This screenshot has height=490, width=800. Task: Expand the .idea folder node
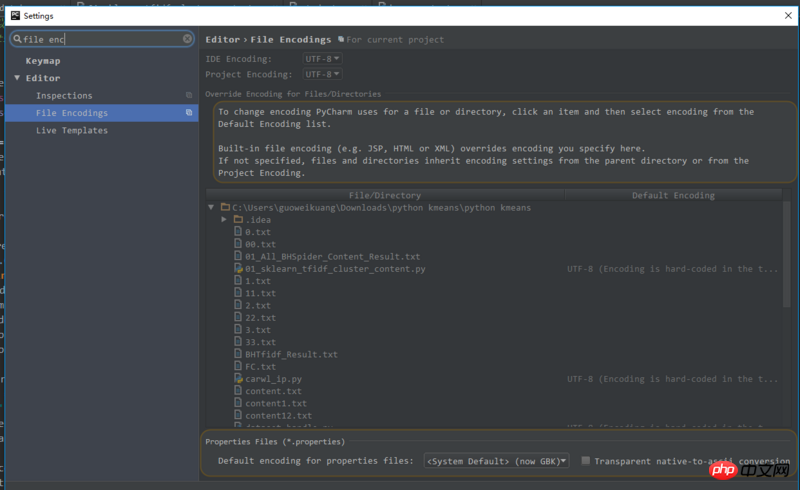coord(224,220)
